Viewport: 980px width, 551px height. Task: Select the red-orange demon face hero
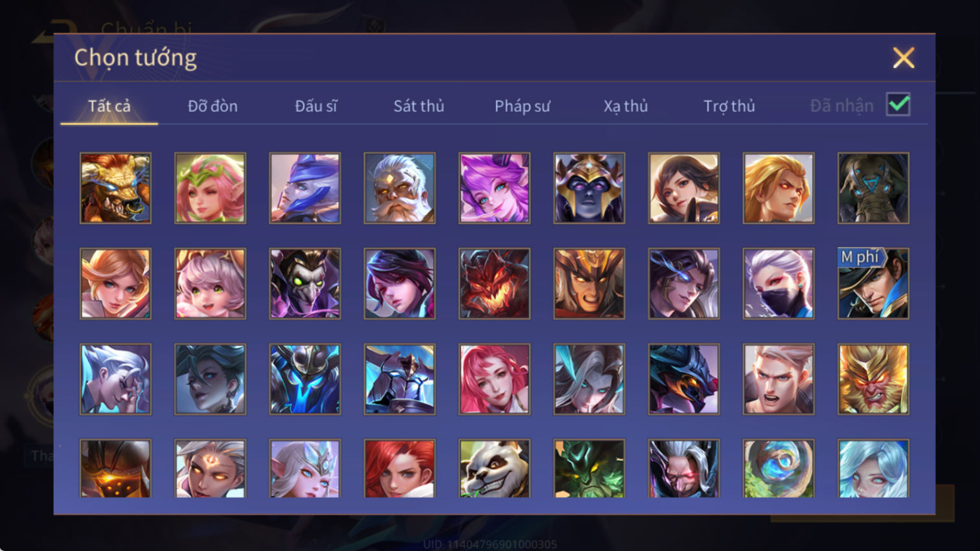[494, 284]
